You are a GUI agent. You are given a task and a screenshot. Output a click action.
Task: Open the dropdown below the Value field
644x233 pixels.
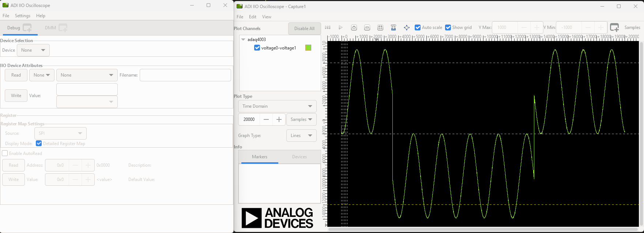pos(87,102)
